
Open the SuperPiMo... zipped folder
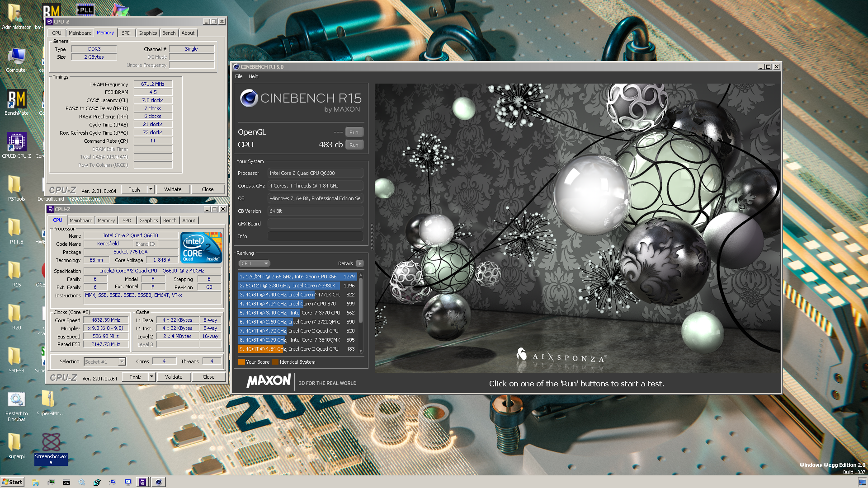tap(50, 403)
